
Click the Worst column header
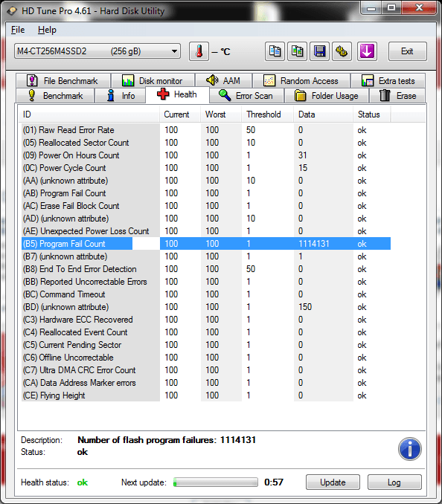221,114
